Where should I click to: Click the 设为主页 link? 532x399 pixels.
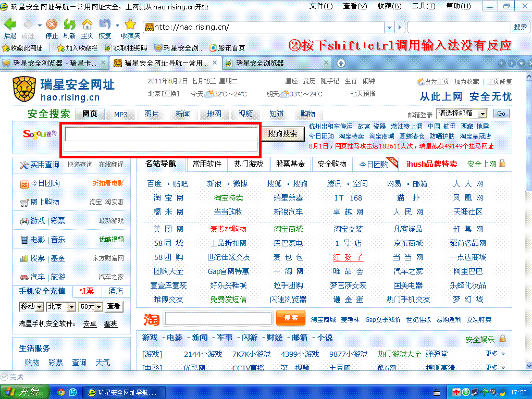437,82
